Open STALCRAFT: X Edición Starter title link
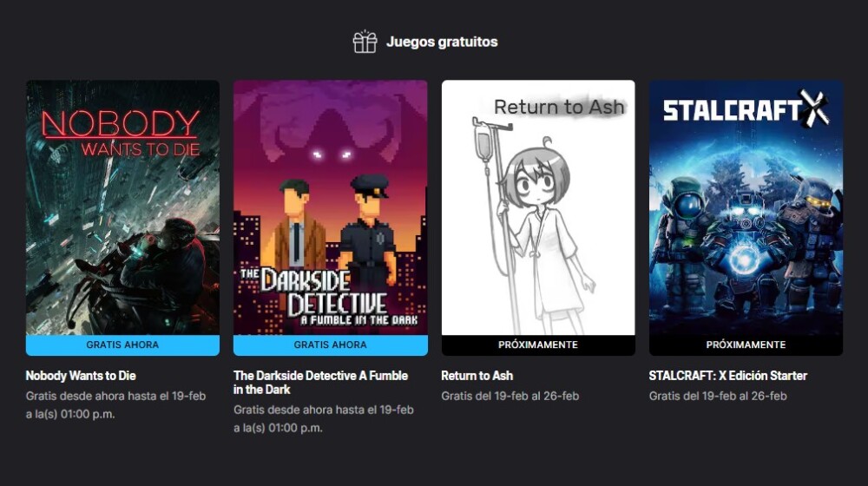 click(728, 376)
